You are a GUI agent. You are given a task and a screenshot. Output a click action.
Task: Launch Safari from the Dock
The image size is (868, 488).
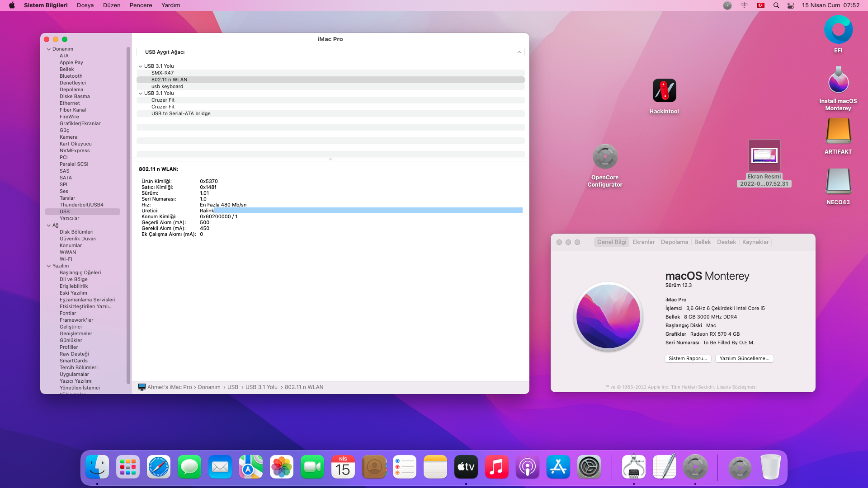(159, 467)
